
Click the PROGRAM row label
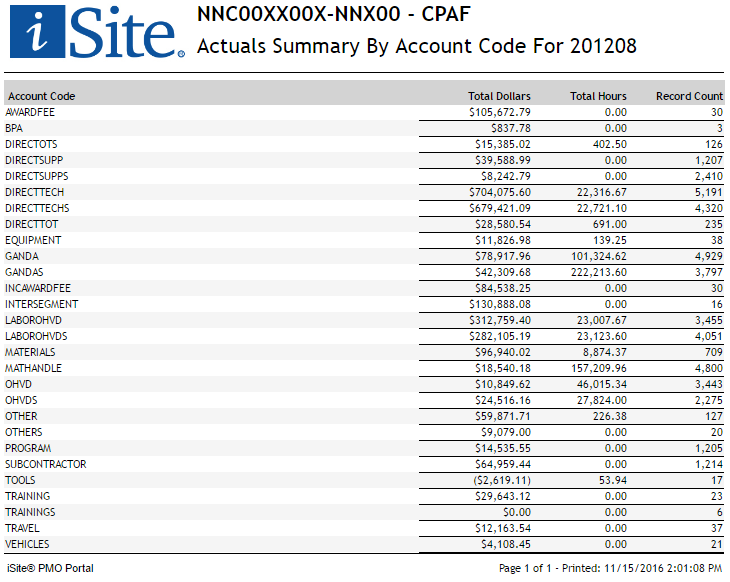[28, 448]
